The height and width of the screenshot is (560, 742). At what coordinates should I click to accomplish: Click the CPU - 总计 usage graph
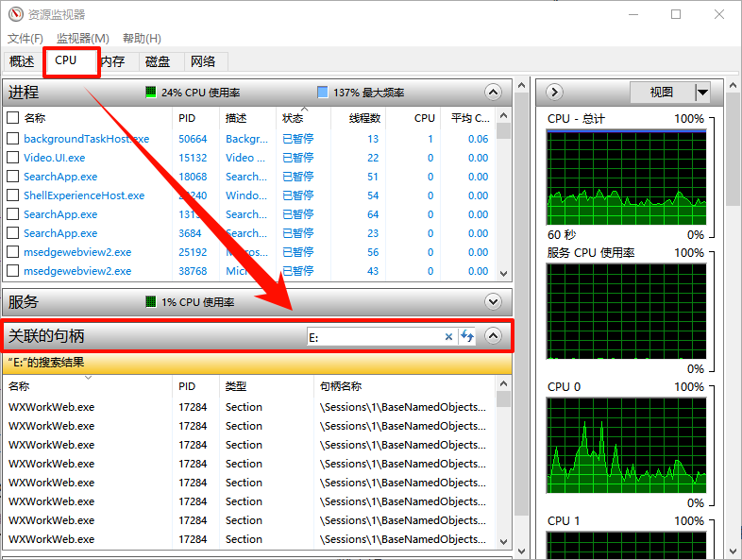pos(626,178)
